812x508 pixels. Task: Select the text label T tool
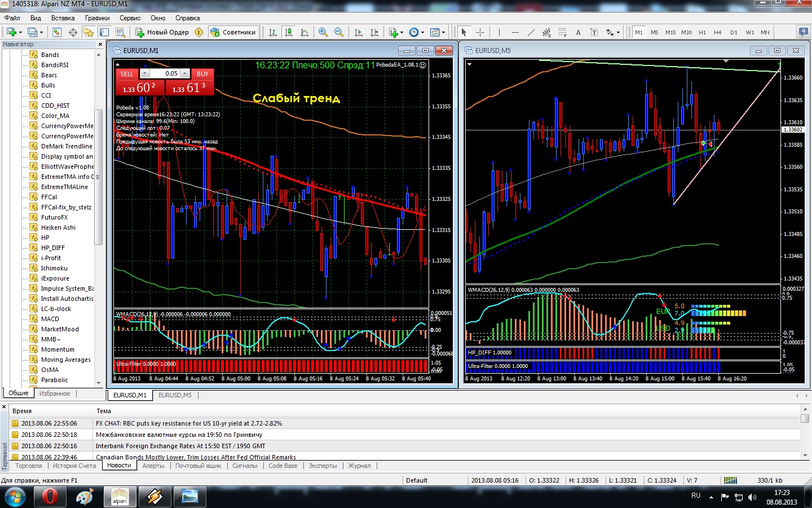(594, 32)
